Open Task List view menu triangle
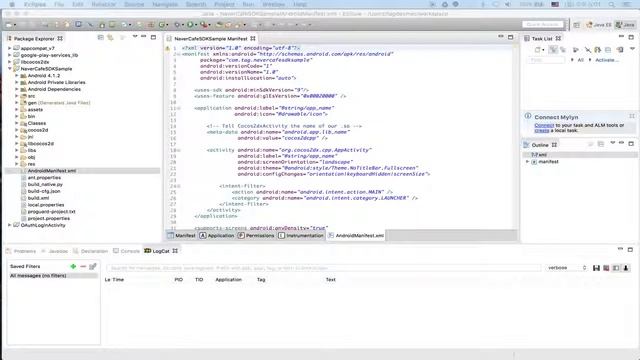Viewport: 640px width, 360px height. 632,49
